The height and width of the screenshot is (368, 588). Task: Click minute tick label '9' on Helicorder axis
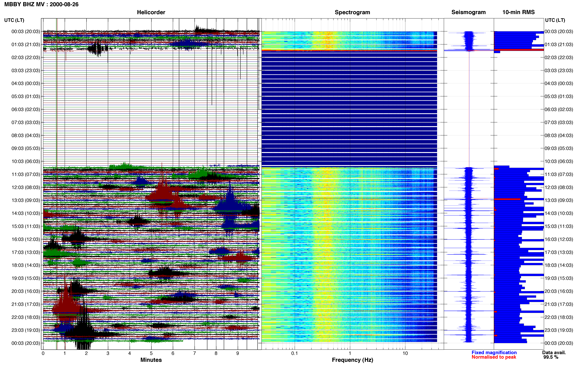(x=238, y=353)
